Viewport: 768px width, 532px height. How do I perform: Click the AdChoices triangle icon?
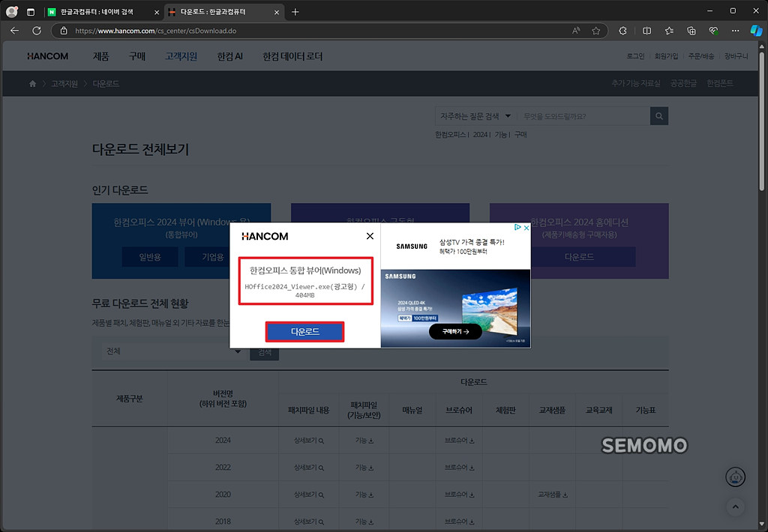click(x=517, y=228)
